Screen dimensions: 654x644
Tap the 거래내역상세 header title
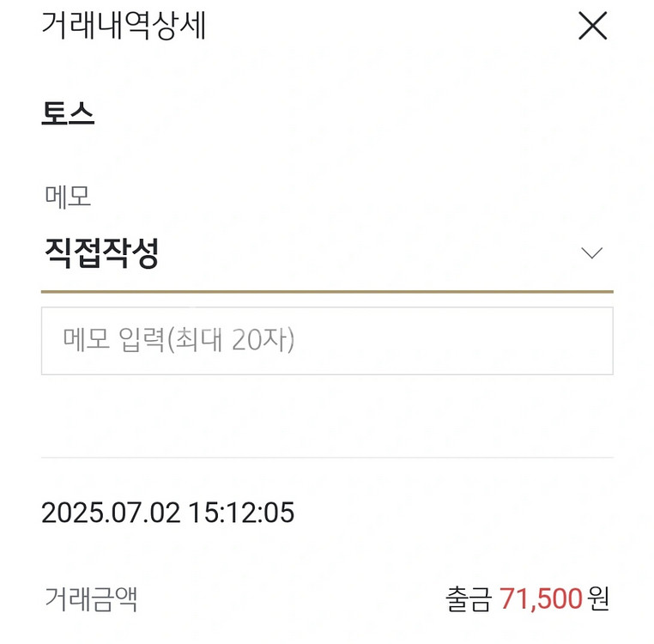[124, 26]
